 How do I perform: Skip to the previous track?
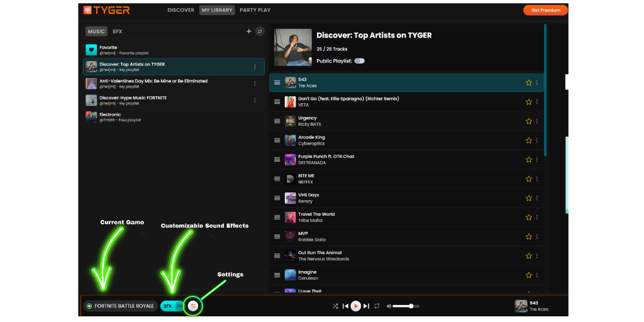click(x=345, y=306)
